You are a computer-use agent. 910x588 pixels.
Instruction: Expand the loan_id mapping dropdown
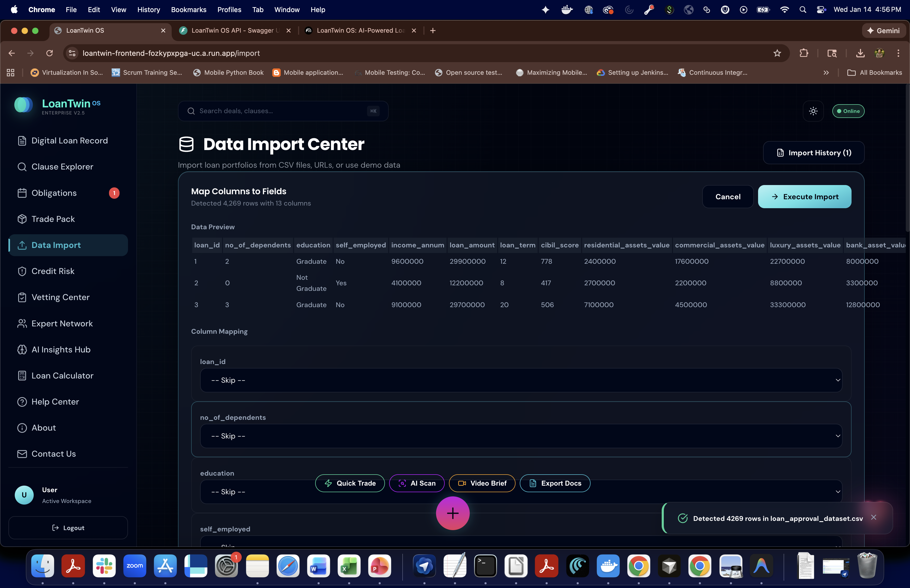[521, 380]
